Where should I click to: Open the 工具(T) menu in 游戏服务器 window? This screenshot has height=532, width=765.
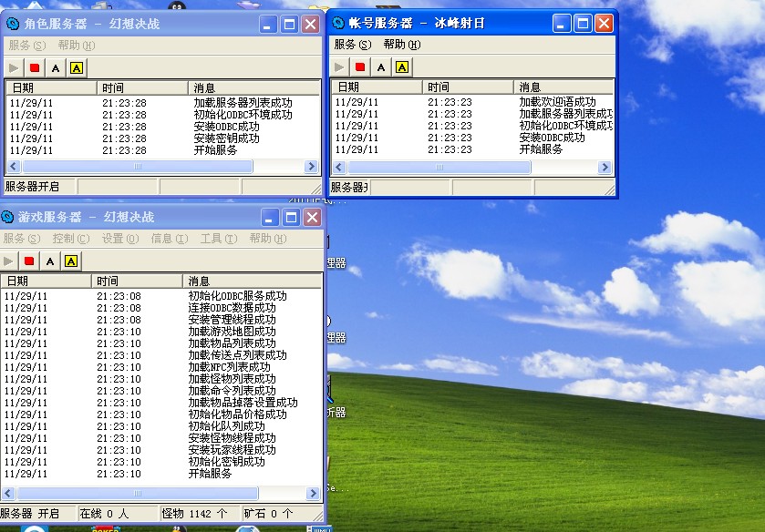[218, 239]
